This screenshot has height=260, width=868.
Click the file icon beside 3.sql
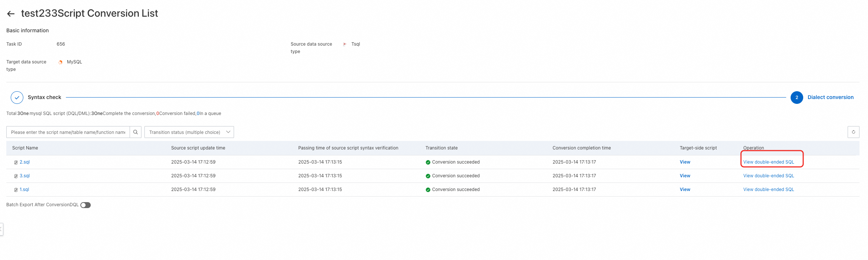coord(16,176)
